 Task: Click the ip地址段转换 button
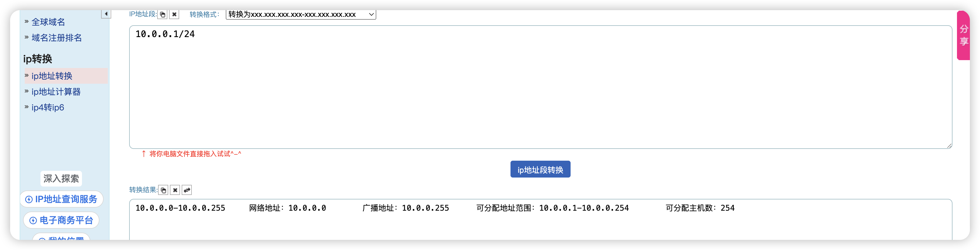(x=540, y=169)
